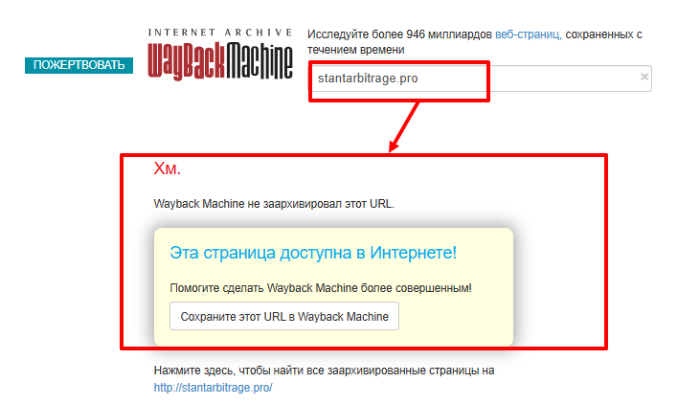Click the red Хм. heading
This screenshot has height=405, width=700.
pos(167,169)
